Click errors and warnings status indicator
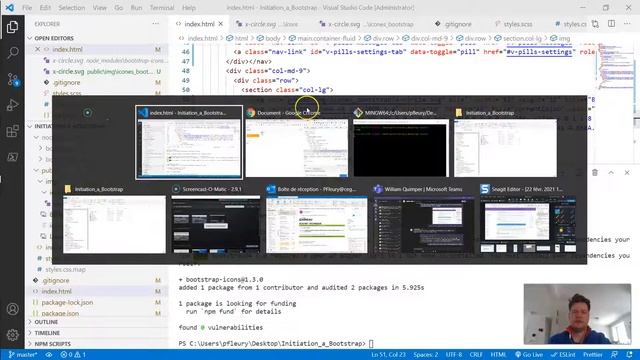Image resolution: width=640 pixels, height=360 pixels. tap(73, 354)
